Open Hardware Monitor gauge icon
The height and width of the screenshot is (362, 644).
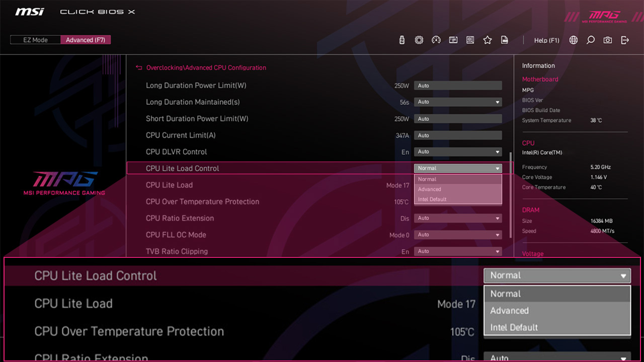pyautogui.click(x=436, y=40)
